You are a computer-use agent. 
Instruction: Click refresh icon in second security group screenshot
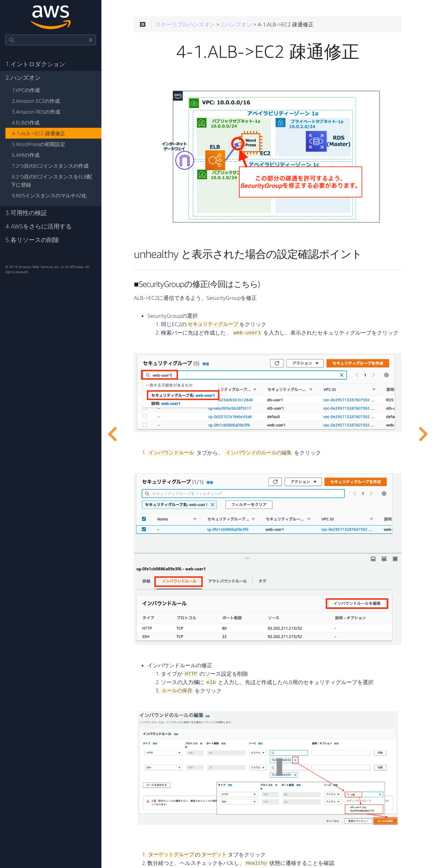click(x=275, y=482)
